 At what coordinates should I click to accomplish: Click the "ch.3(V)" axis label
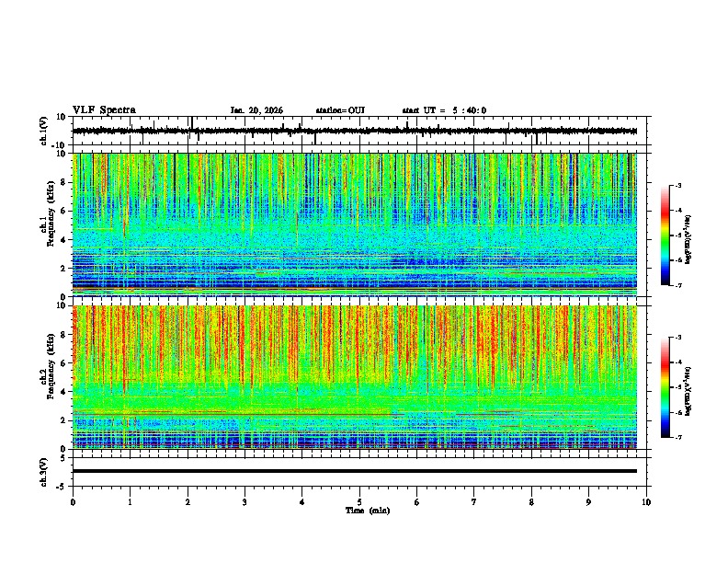coord(44,472)
